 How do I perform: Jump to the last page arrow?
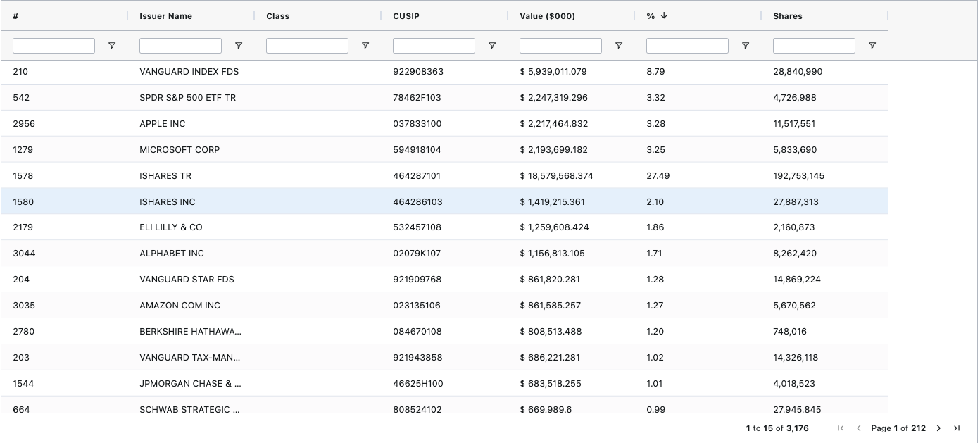tap(957, 428)
